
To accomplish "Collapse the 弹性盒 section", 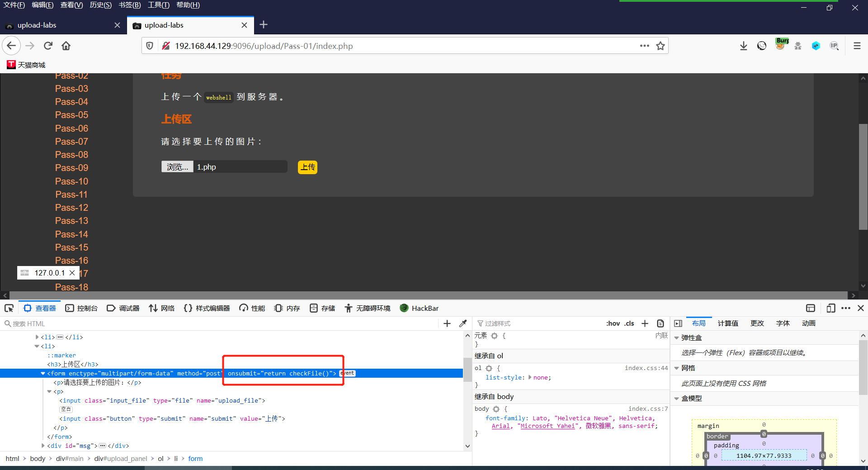I will 677,338.
